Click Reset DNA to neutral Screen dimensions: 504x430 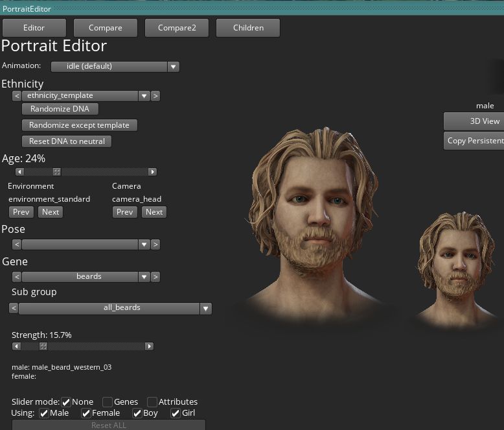[67, 141]
